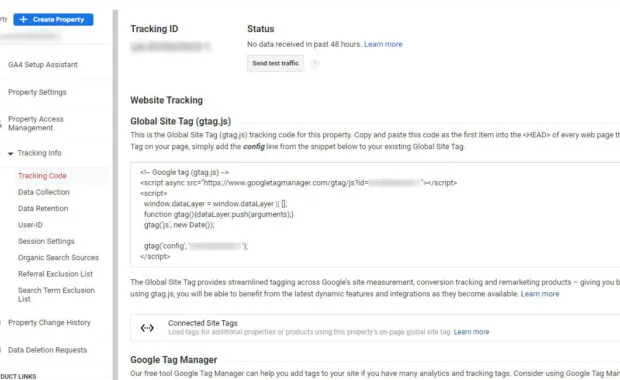620x380 pixels.
Task: Click the plus icon on Create Property
Action: [23, 19]
